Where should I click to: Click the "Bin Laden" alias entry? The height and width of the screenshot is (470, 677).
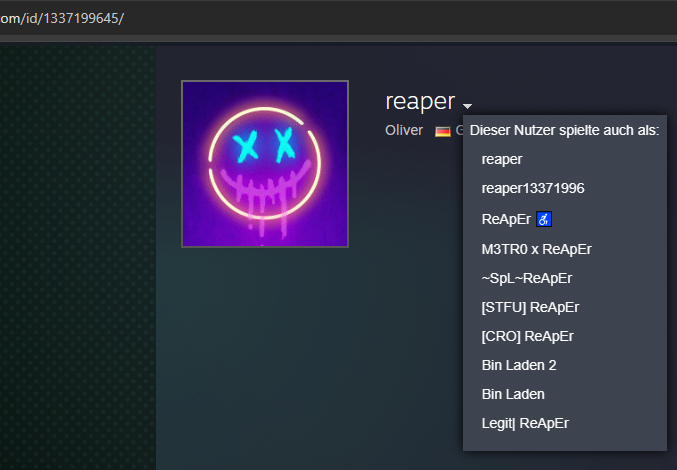(x=513, y=394)
